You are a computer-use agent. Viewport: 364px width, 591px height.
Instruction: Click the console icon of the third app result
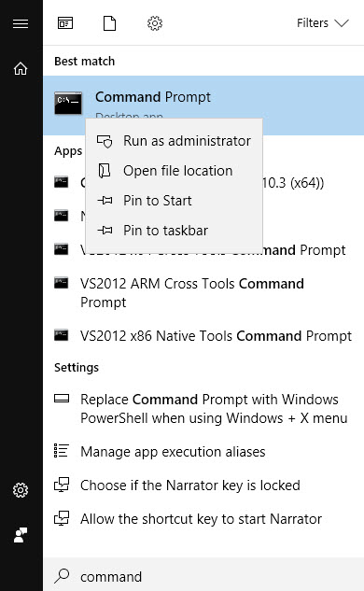pyautogui.click(x=61, y=249)
